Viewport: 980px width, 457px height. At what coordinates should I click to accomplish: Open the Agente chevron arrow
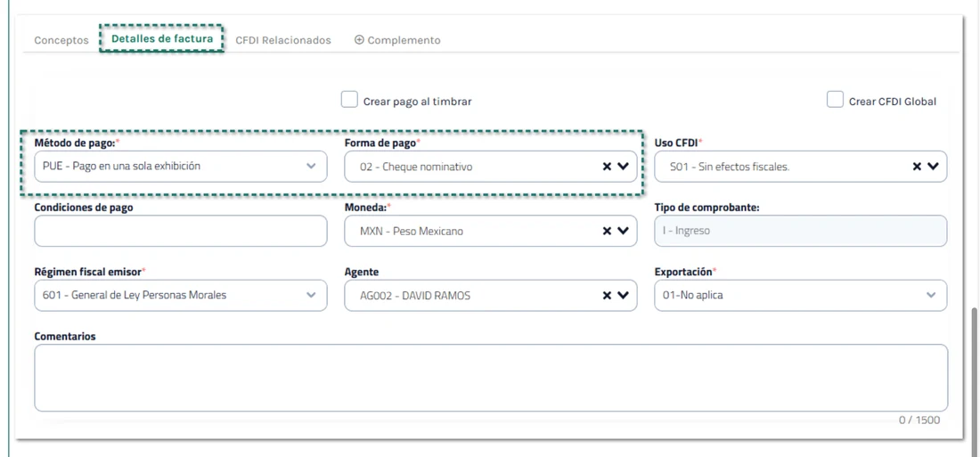point(623,296)
